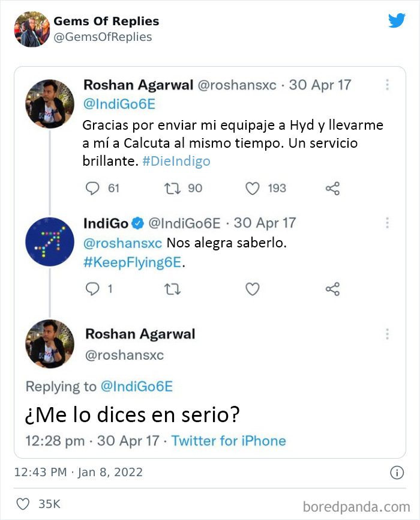This screenshot has width=420, height=520.
Task: Share IndiGo's reply tweet
Action: 332,289
